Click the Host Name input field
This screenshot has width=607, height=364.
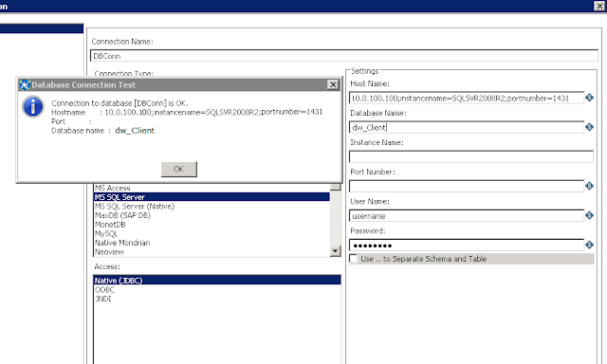point(467,98)
